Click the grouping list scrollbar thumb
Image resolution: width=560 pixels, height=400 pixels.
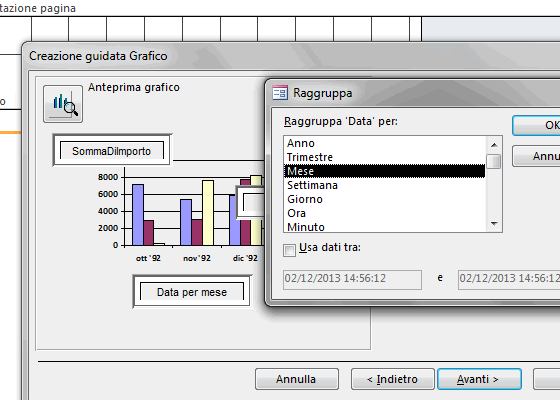494,161
